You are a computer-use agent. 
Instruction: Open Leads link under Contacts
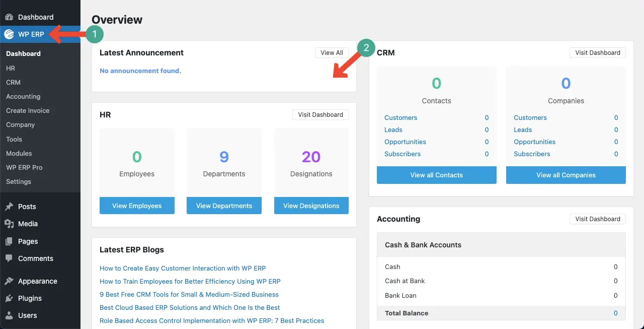[x=393, y=129]
